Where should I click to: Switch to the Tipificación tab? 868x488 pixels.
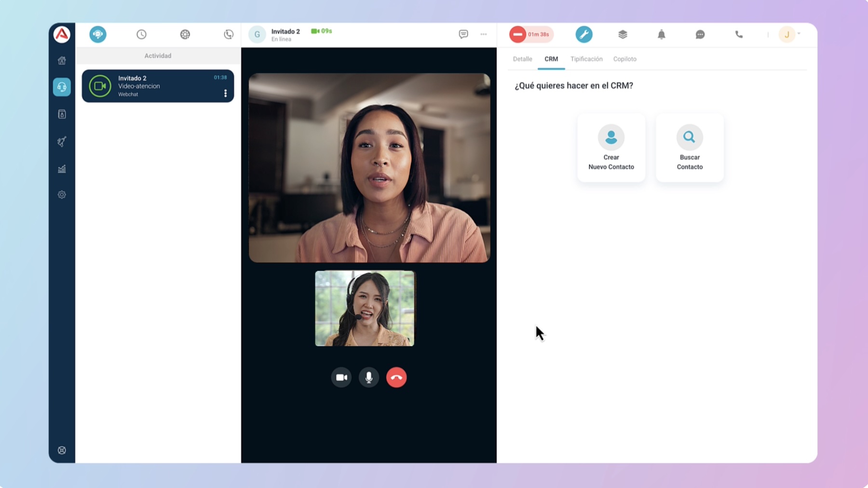[x=586, y=59]
